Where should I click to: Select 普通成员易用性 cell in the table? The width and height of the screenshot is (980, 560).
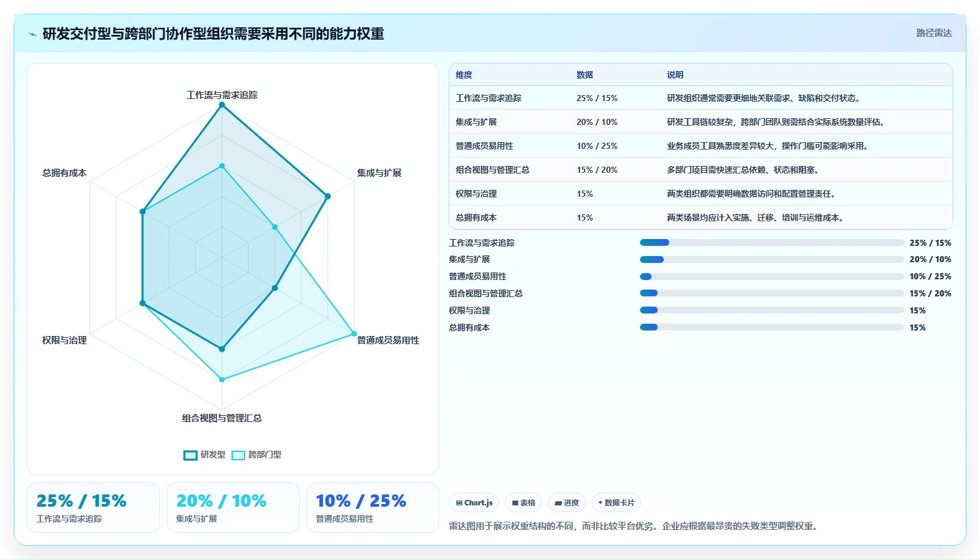pos(484,145)
